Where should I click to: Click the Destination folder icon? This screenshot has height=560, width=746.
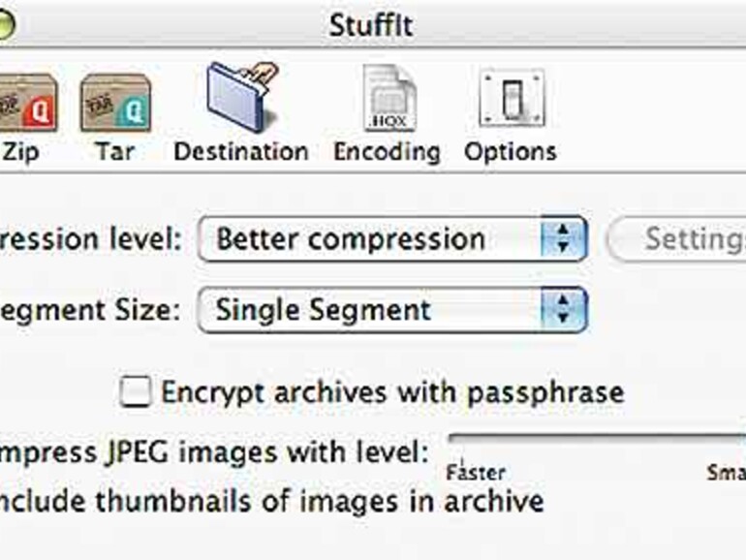point(240,99)
